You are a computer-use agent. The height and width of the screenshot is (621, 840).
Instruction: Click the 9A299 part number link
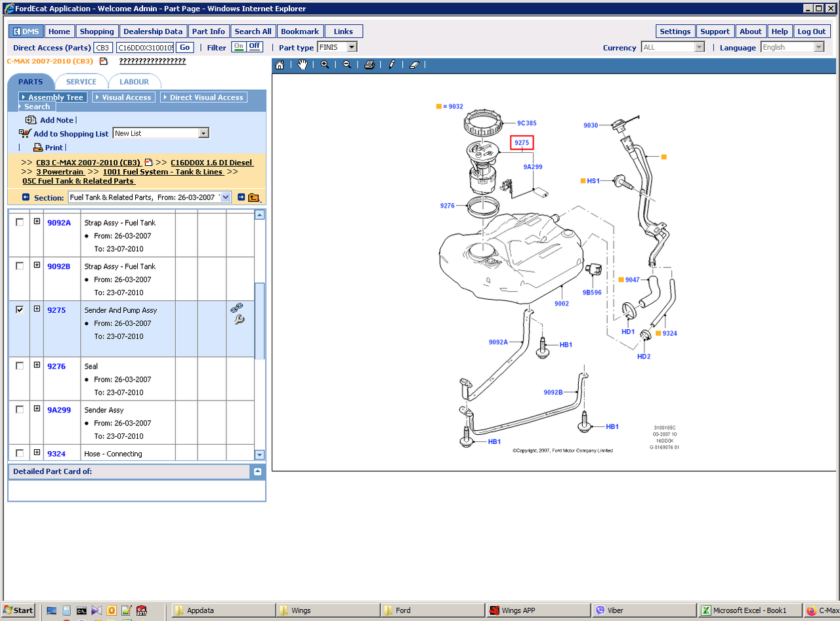[x=59, y=410]
